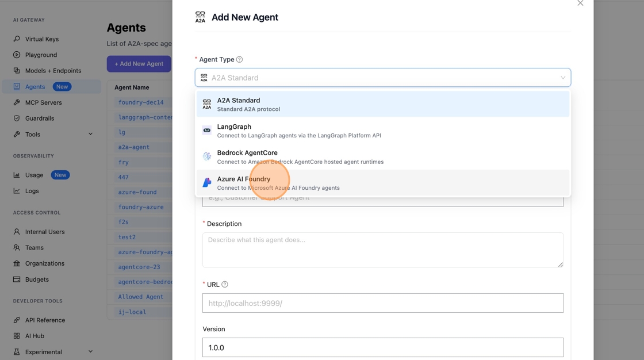Viewport: 644px width, 360px height.
Task: Select LangGraph agent type
Action: tap(383, 131)
